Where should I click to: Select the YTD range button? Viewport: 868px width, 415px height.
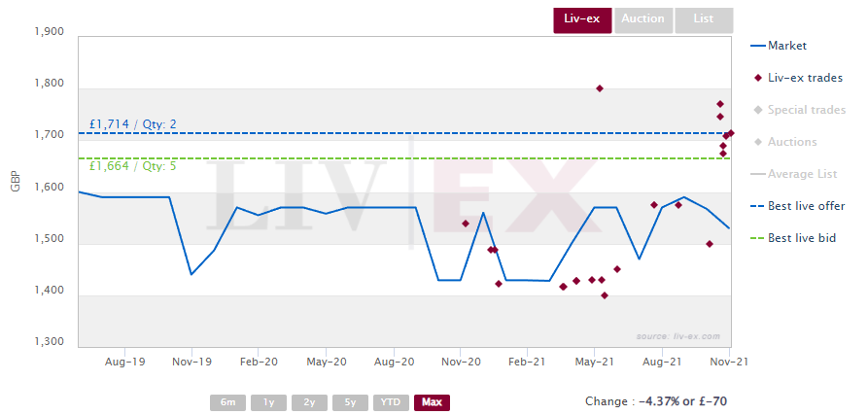pyautogui.click(x=390, y=402)
